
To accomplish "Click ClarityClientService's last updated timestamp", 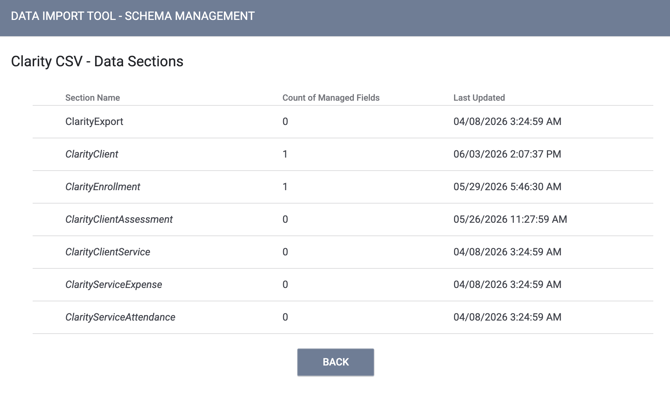I will click(507, 252).
